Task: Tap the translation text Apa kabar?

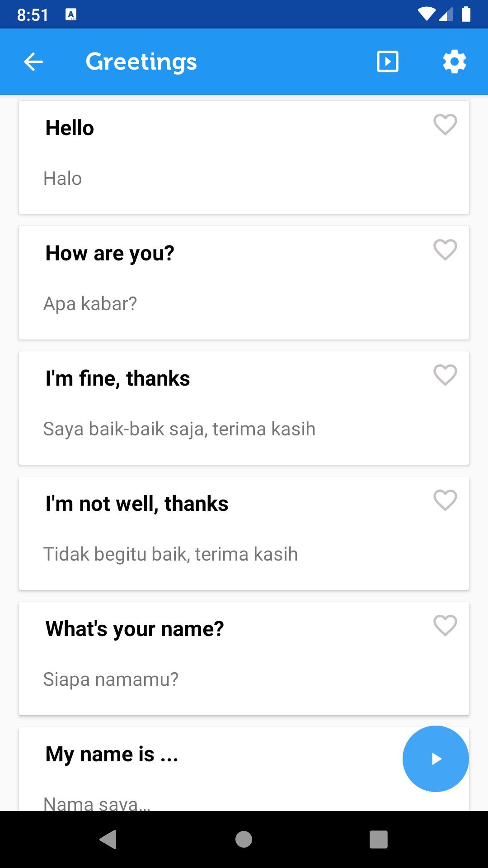Action: (x=90, y=304)
